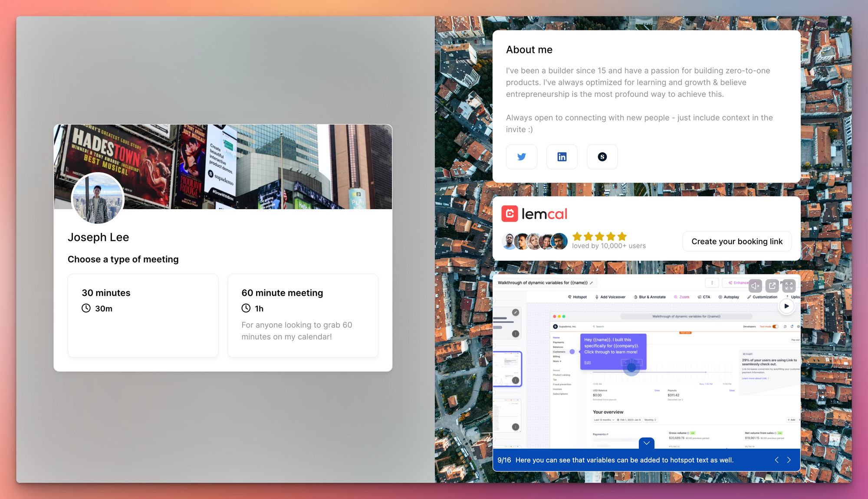Click Create your booking link button
The height and width of the screenshot is (499, 868).
737,241
